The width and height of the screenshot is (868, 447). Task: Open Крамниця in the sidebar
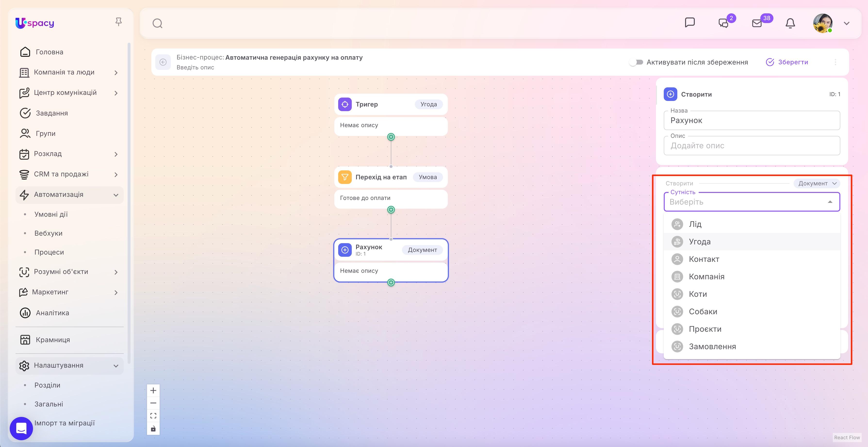69,340
